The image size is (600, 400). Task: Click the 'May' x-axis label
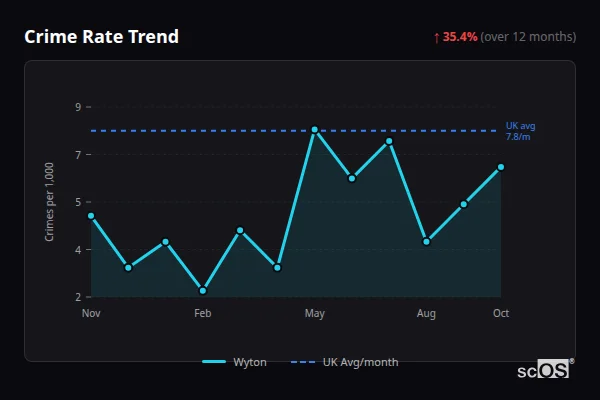(315, 313)
